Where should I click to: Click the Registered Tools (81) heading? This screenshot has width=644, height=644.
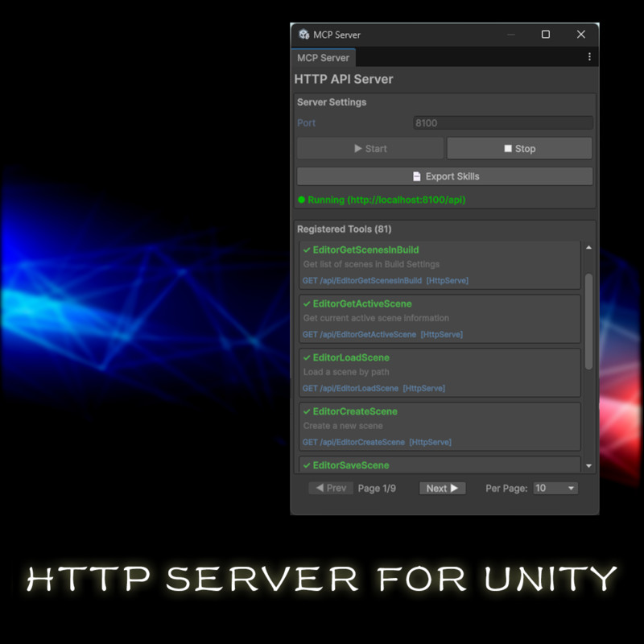345,229
